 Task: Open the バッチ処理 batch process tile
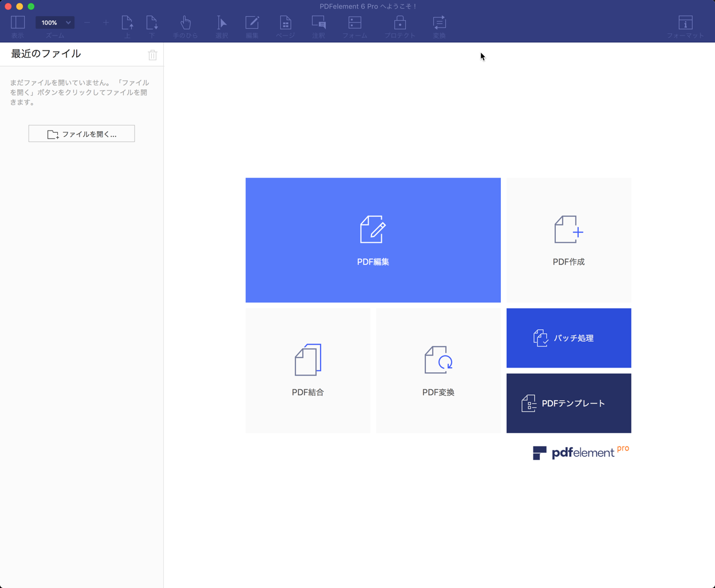click(x=569, y=338)
